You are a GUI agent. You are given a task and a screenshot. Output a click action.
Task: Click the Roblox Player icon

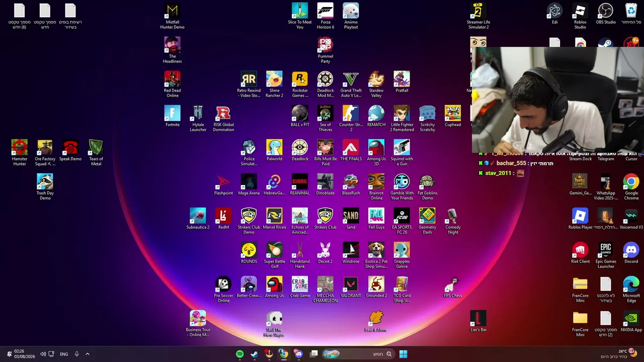(580, 219)
